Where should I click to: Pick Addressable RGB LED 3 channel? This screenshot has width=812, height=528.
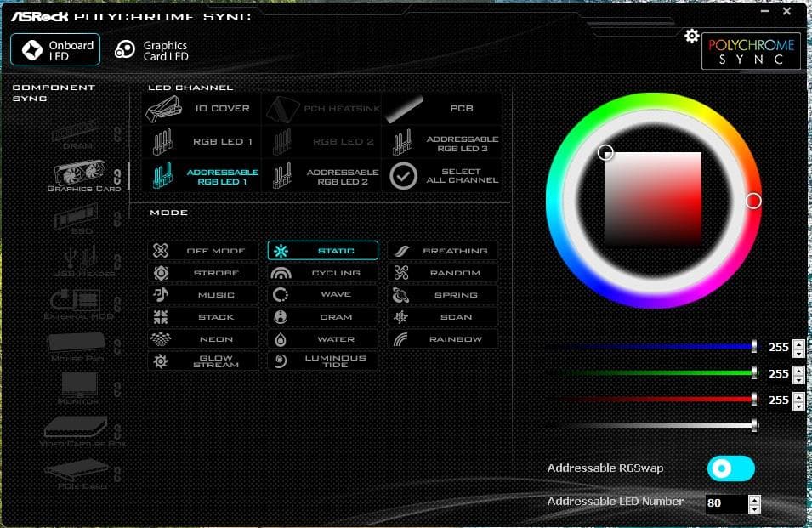point(442,142)
